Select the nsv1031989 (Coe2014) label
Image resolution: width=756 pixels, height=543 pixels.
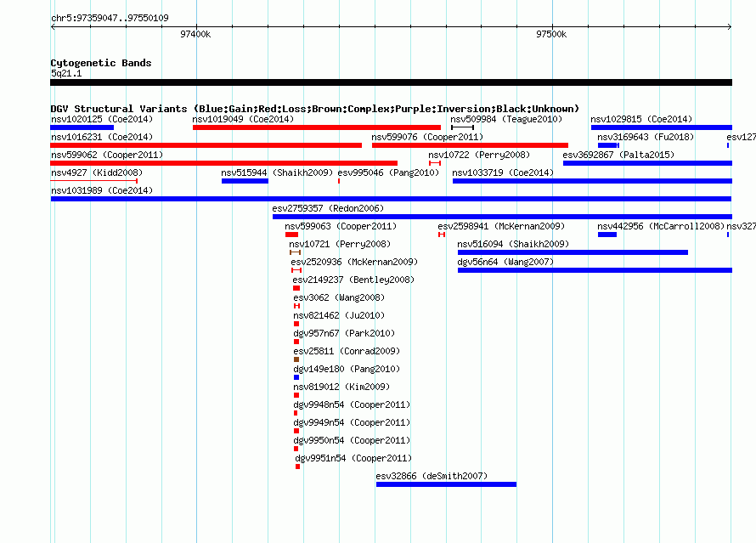pyautogui.click(x=102, y=190)
